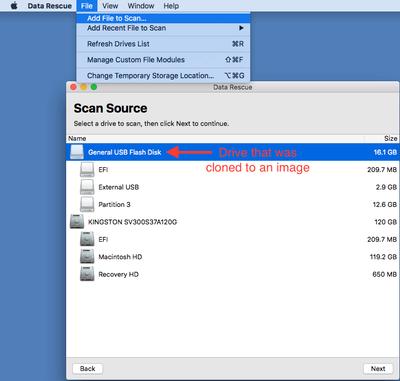Choose Change Temporary Storage Location

[163, 76]
